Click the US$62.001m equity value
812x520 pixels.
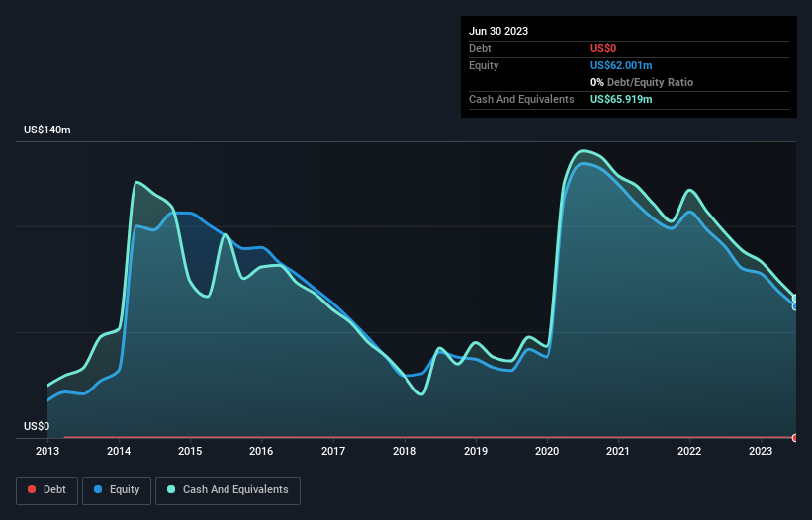click(621, 65)
